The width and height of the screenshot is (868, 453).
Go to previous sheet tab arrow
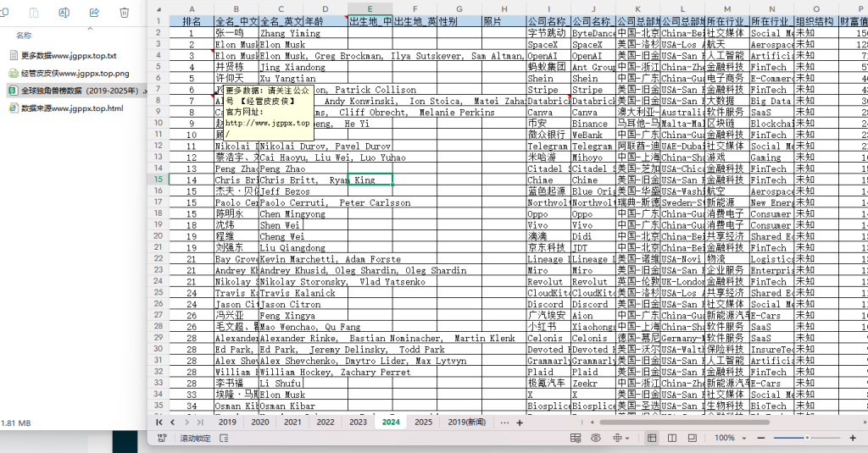172,423
